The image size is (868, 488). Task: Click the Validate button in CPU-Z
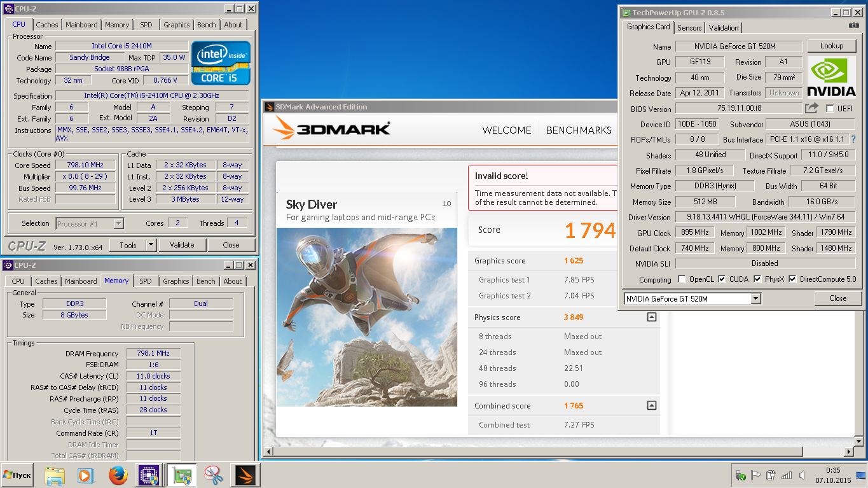[x=182, y=245]
